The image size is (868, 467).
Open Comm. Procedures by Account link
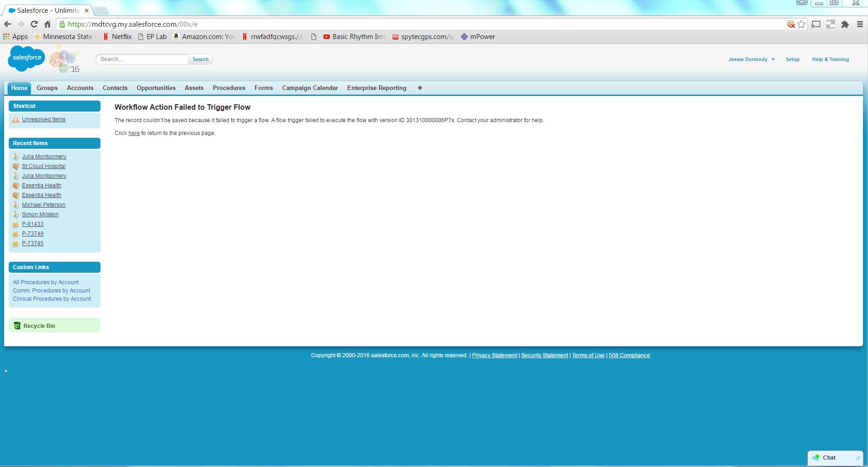51,291
